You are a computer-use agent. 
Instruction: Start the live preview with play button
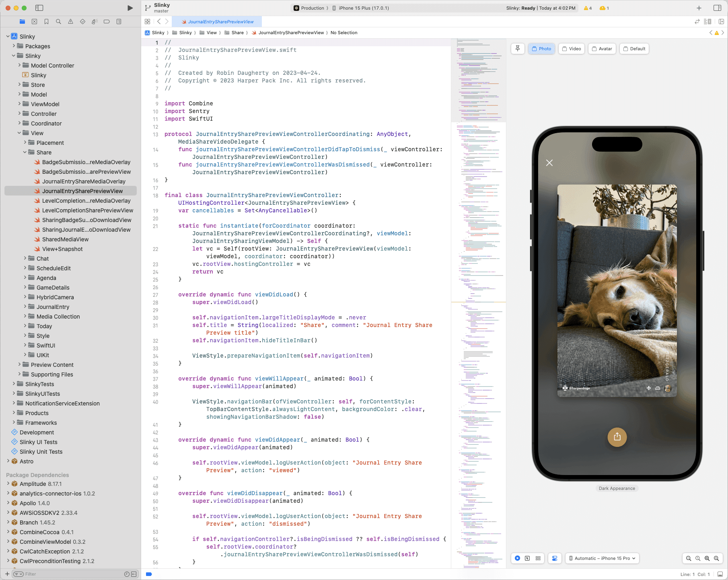pyautogui.click(x=518, y=558)
